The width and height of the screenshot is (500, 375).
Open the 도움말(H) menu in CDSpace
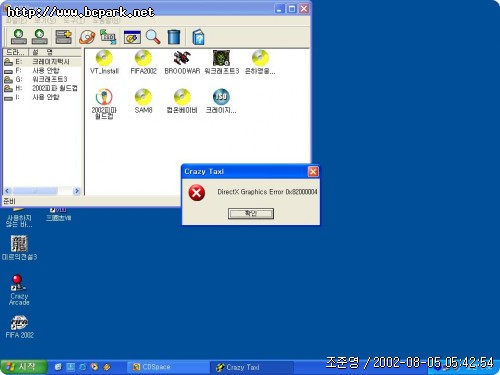[x=106, y=21]
